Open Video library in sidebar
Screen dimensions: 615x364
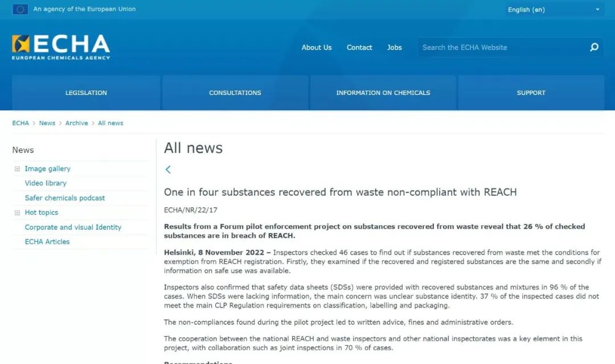coord(46,183)
